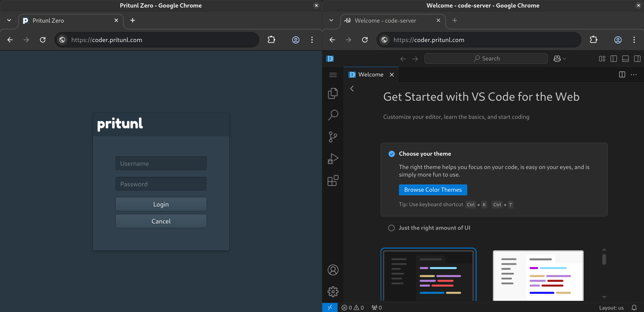
Task: Click the remote indicator in status bar
Action: [x=330, y=307]
